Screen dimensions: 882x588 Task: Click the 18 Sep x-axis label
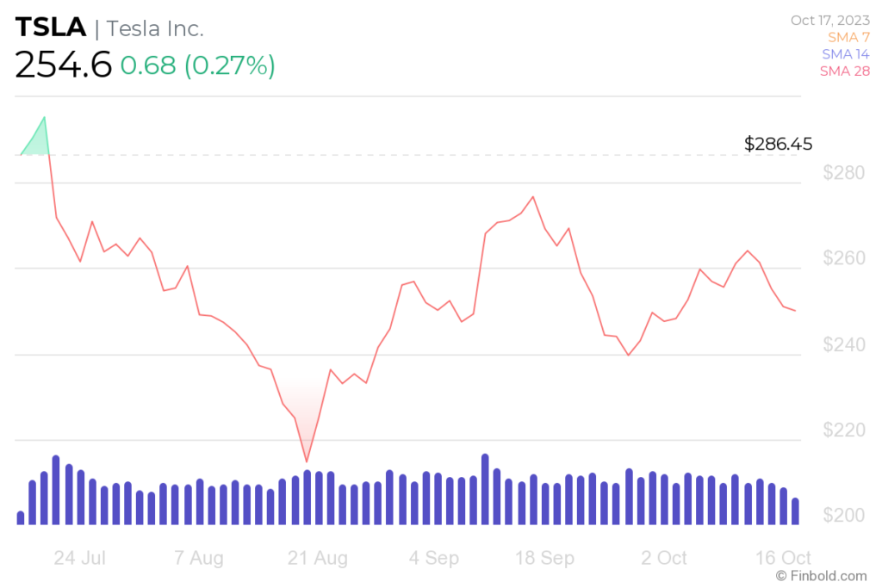[x=544, y=558]
